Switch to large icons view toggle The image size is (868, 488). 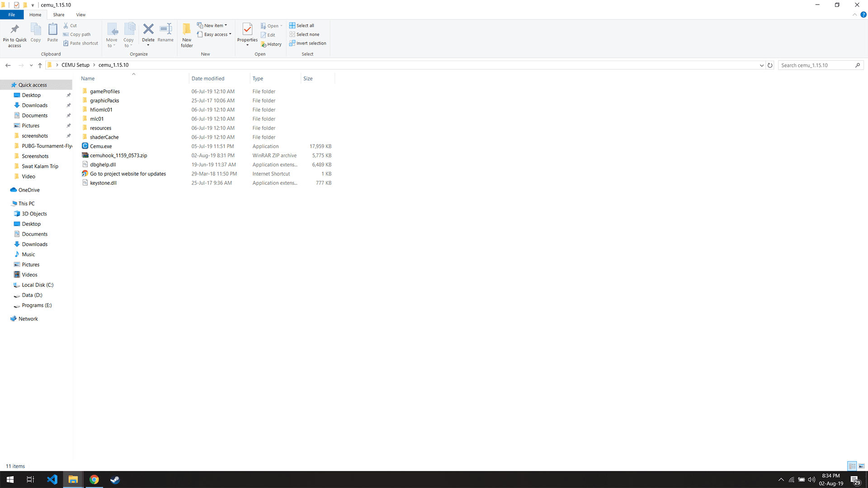(x=862, y=466)
